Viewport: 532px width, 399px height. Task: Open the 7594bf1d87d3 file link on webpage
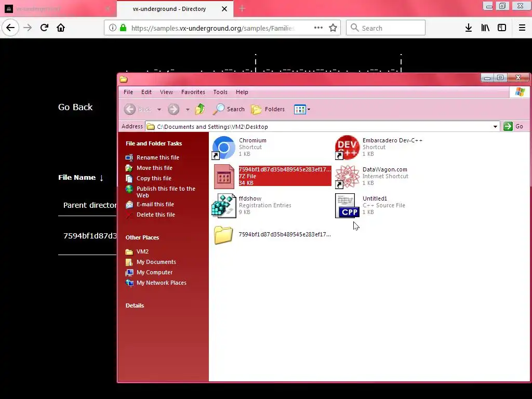[x=90, y=236]
